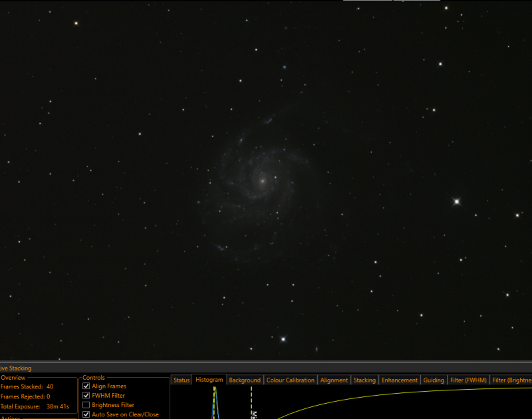Click the black-level dashed line at histogram peak
Viewport: 532px width, 419px height.
(x=213, y=402)
